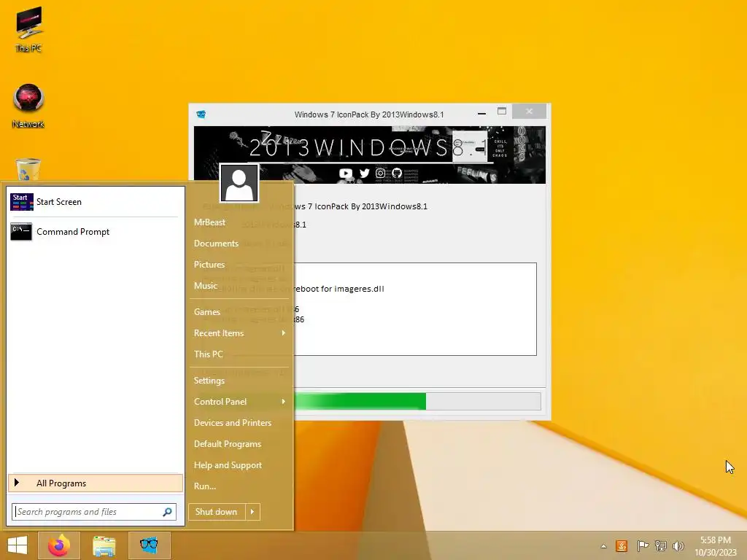Click the user account picture in Start menu
747x560 pixels.
click(x=239, y=183)
